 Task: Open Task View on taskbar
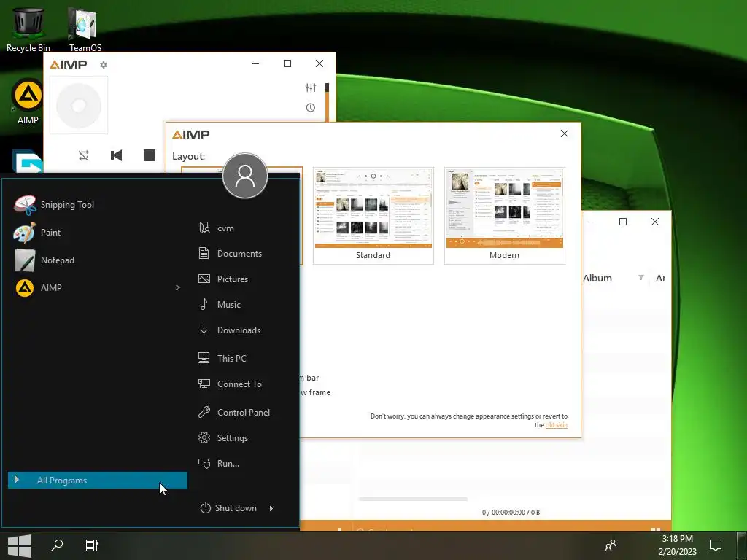tap(91, 545)
